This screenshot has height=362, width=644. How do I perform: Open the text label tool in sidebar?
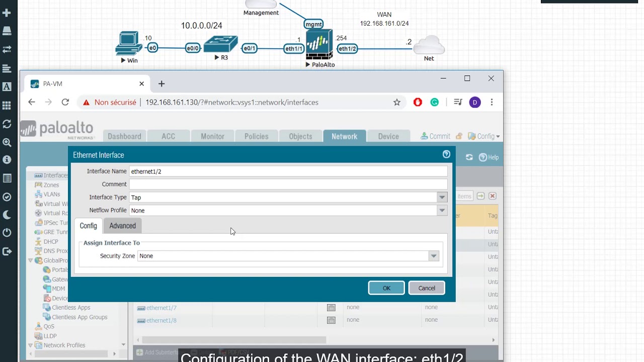7,86
